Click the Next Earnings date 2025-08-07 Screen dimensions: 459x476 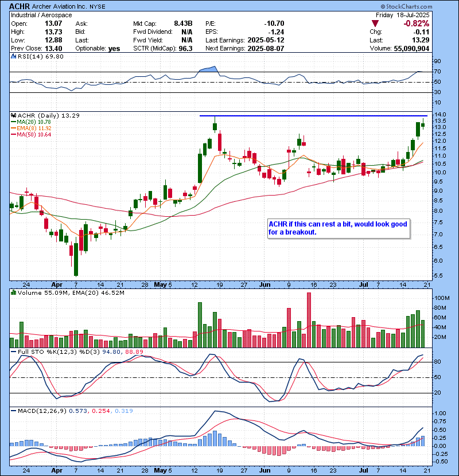[266, 49]
